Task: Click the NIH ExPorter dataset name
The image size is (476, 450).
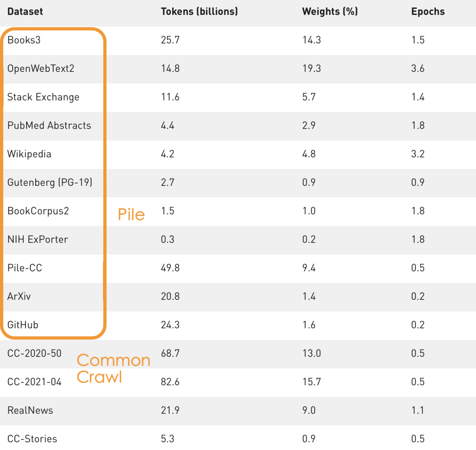Action: click(37, 240)
